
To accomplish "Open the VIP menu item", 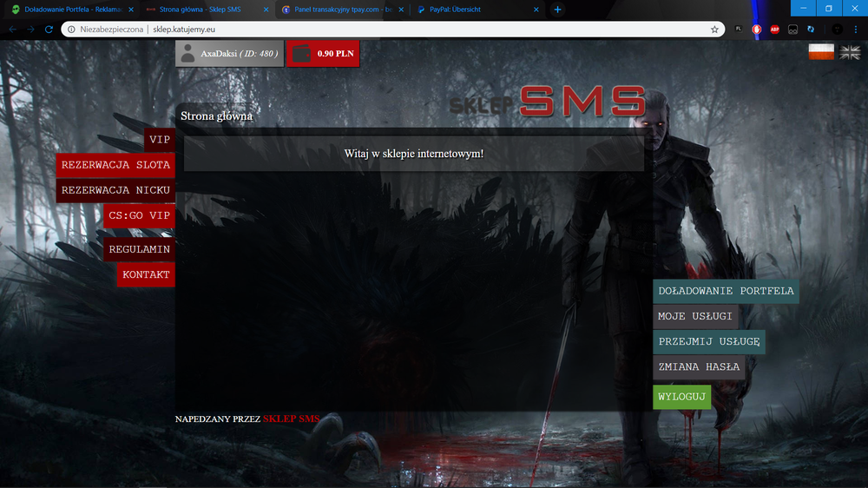I will point(160,140).
